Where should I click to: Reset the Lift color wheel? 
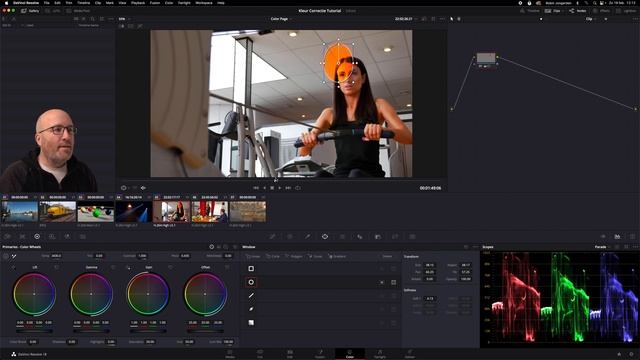coord(56,267)
